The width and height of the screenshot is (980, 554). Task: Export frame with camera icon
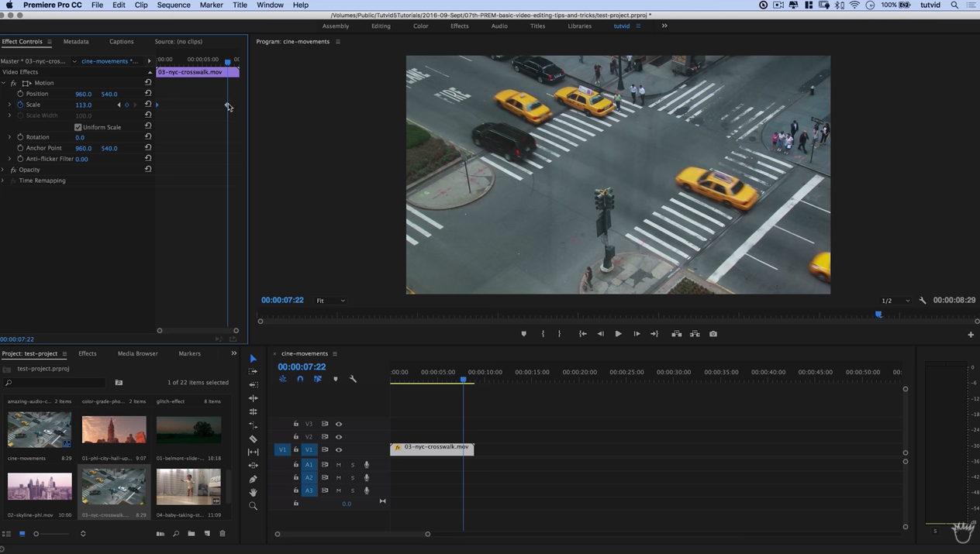[x=713, y=334]
